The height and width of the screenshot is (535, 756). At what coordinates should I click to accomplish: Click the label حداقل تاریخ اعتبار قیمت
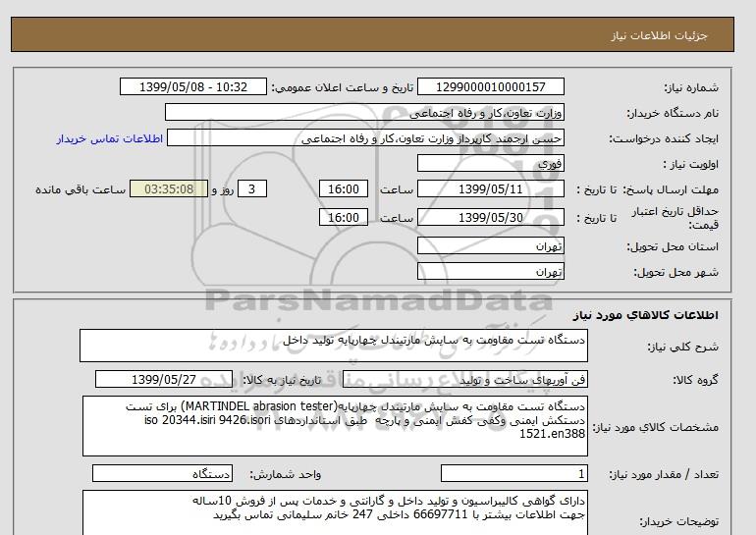(675, 218)
